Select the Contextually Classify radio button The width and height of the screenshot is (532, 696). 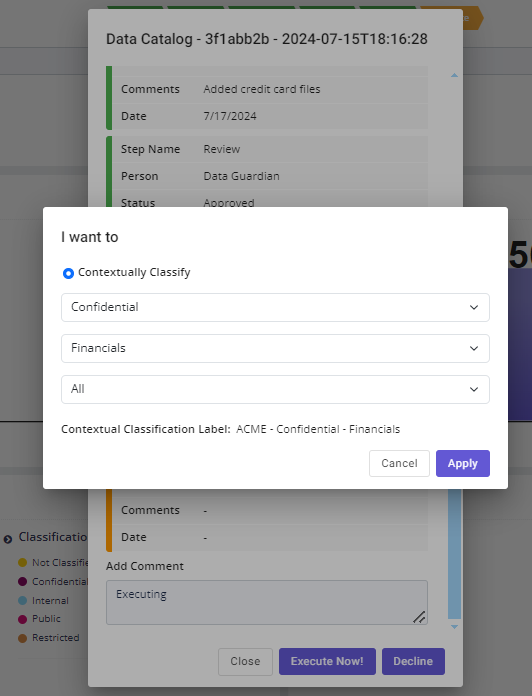pyautogui.click(x=68, y=273)
